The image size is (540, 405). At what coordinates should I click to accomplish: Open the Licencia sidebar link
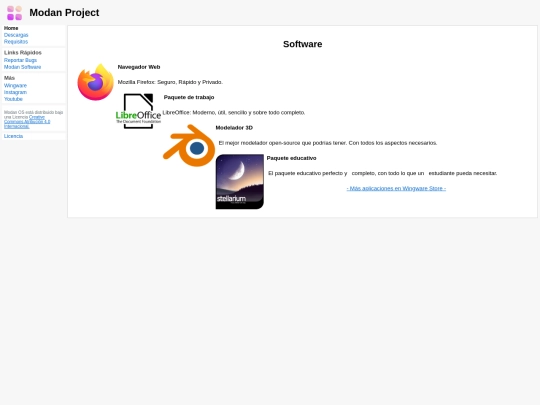tap(13, 136)
